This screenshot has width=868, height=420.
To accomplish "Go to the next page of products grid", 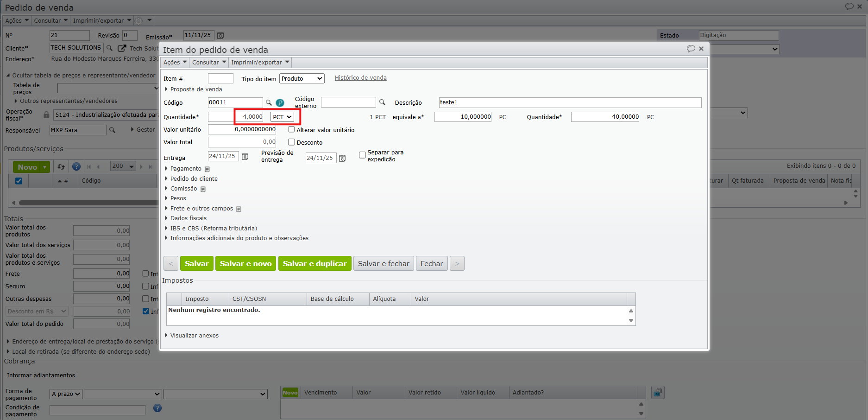I will [x=142, y=167].
